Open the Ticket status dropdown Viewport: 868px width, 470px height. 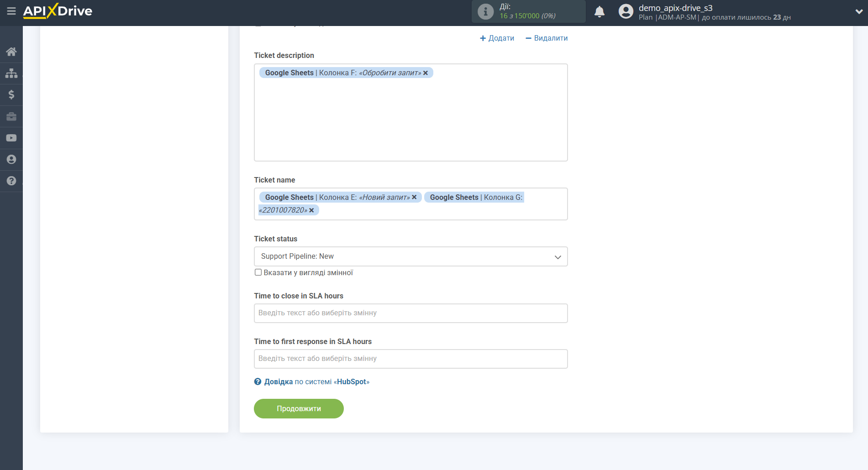(411, 256)
